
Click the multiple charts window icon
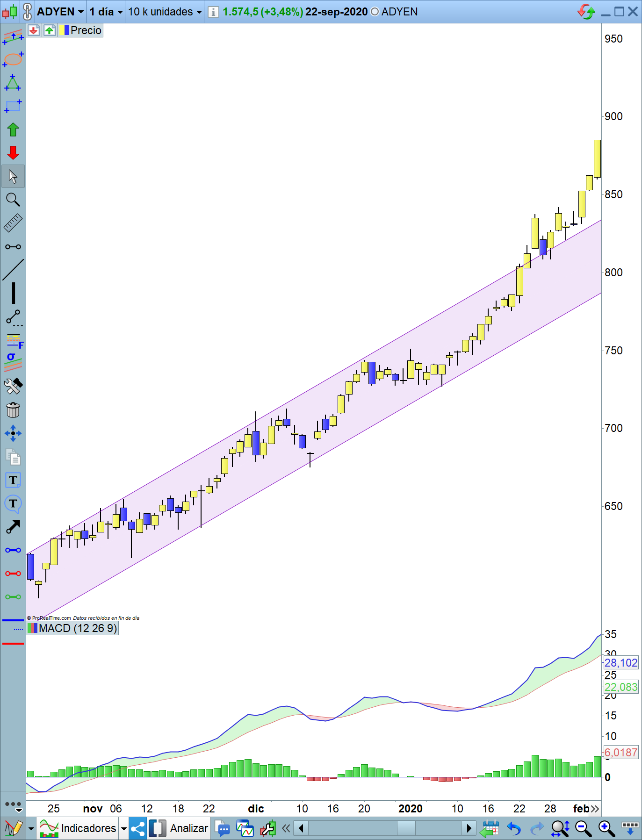pos(245,829)
